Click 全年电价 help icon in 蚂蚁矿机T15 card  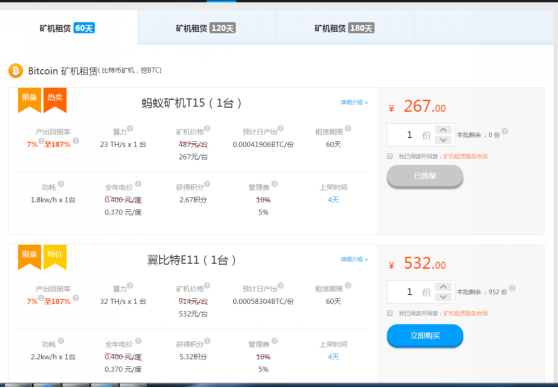138,184
